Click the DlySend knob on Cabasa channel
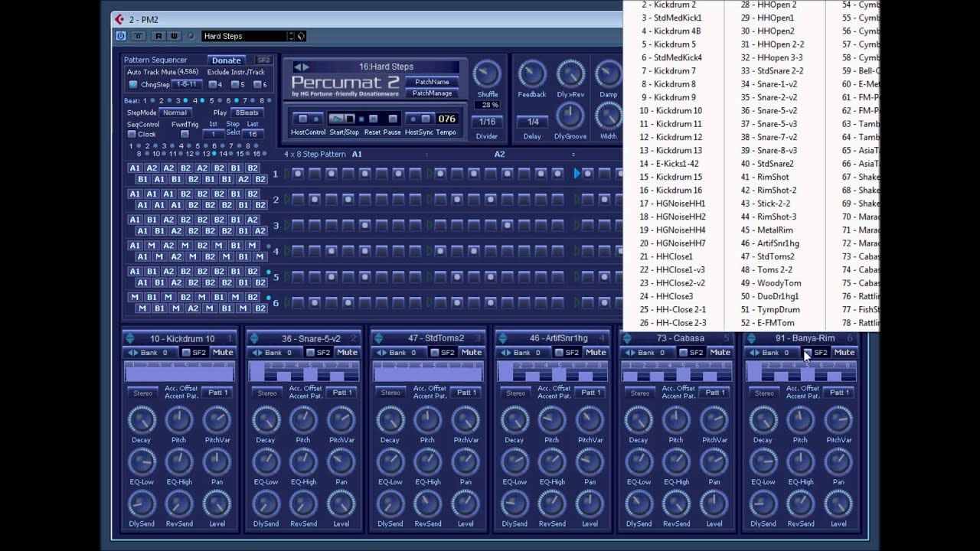980x551 pixels. point(639,504)
